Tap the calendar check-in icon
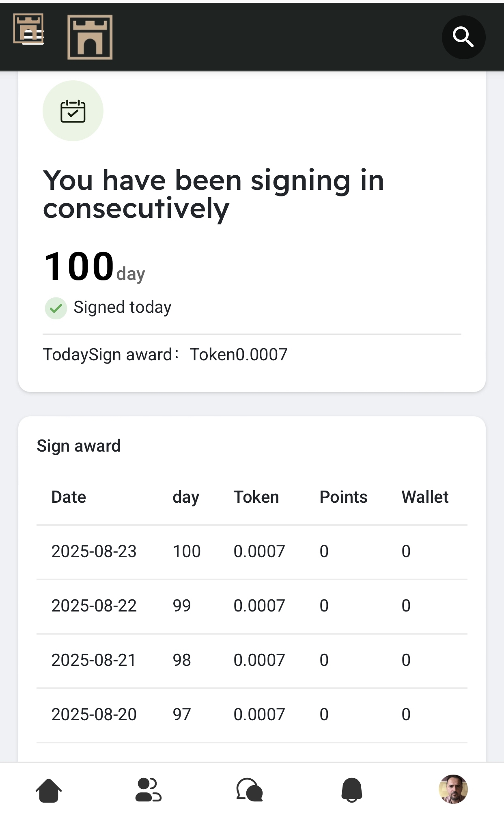This screenshot has height=816, width=504. tap(73, 111)
